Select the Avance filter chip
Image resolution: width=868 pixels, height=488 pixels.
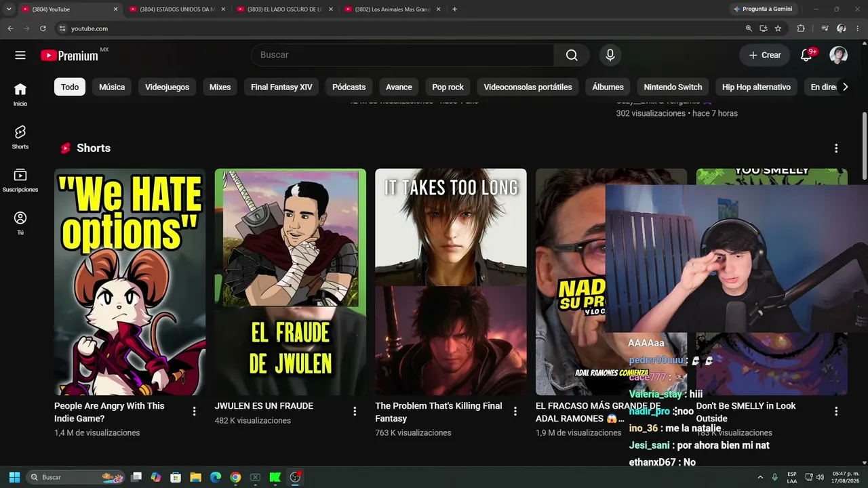tap(399, 87)
